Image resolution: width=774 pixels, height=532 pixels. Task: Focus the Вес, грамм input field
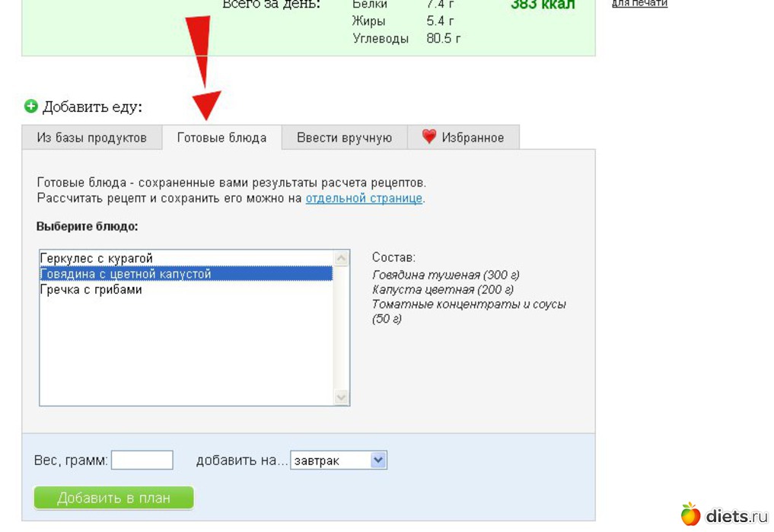[x=142, y=460]
